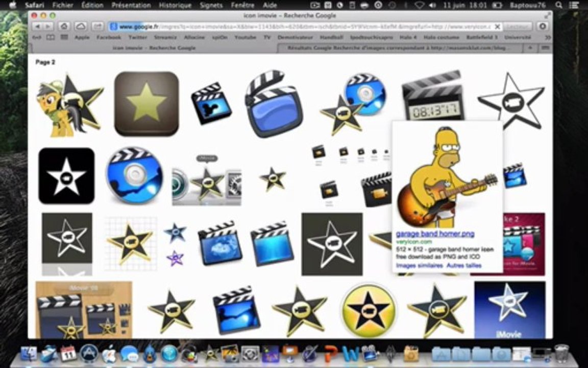This screenshot has height=368, width=588.
Task: Open Word blue W icon in Dock
Action: point(351,354)
